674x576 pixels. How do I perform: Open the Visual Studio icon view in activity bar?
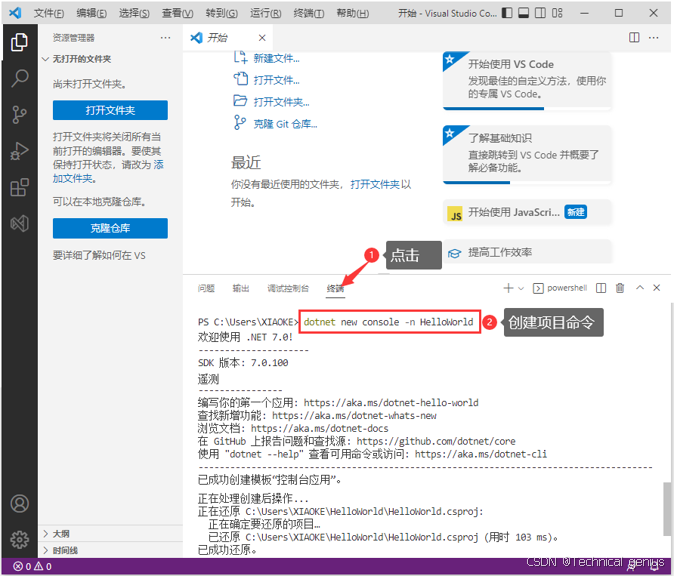click(19, 223)
